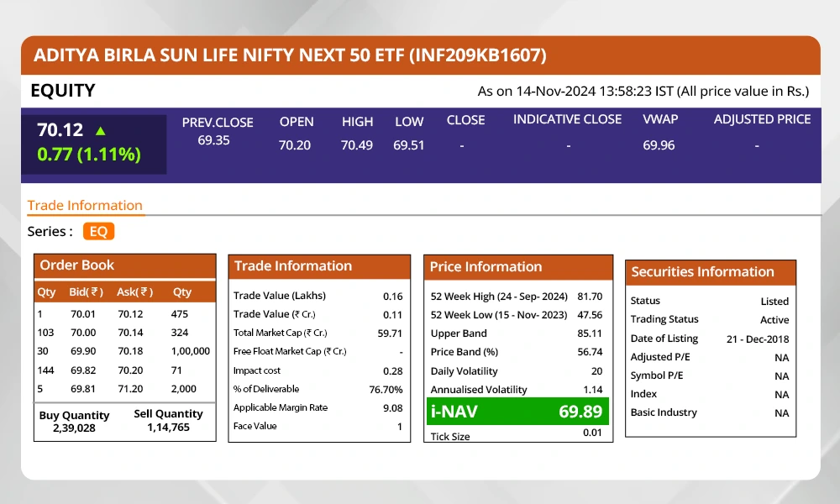Click Tick Size value 0.01
This screenshot has height=504, width=840.
(592, 433)
